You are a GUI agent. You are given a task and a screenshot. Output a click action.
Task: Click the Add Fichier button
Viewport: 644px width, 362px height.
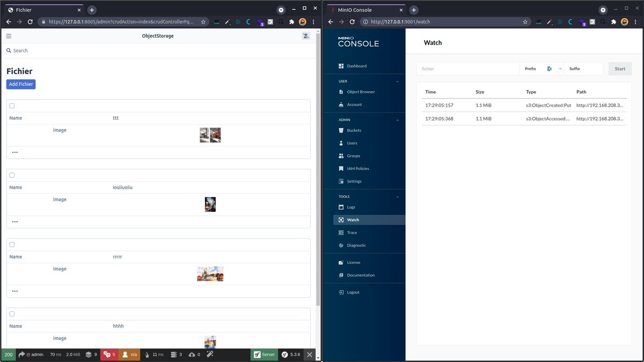click(x=20, y=84)
